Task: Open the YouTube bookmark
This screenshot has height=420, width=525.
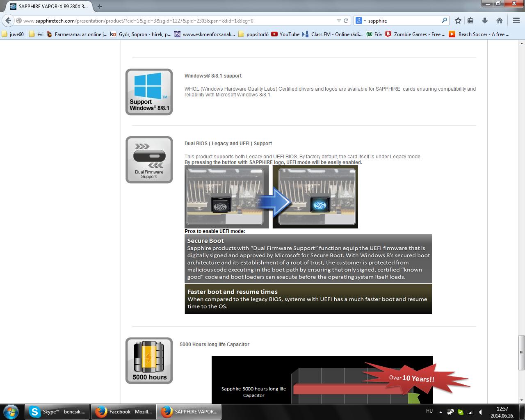Action: 285,34
